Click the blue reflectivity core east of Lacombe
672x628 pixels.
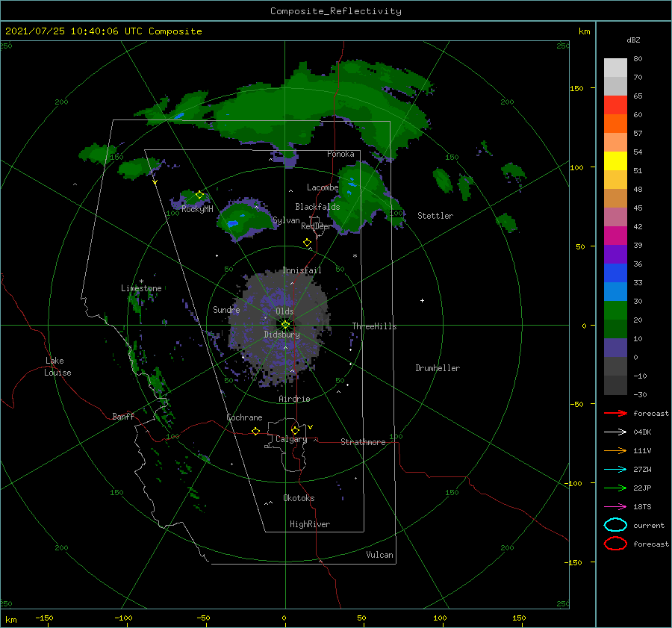point(352,184)
